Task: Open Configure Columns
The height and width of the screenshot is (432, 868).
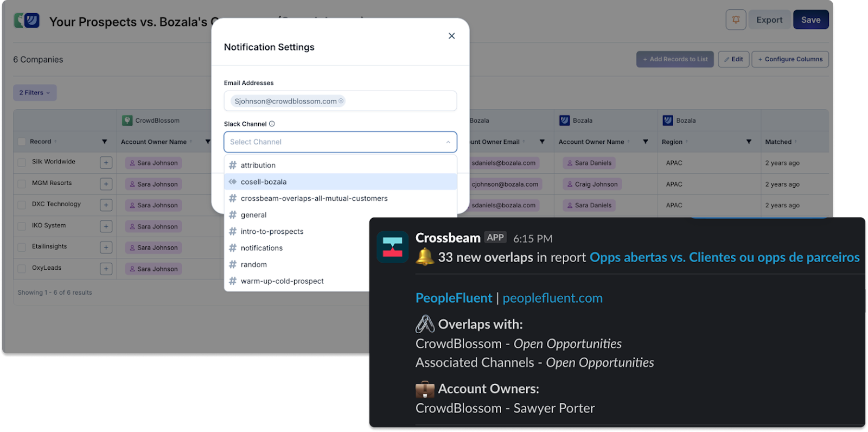Action: (x=790, y=59)
